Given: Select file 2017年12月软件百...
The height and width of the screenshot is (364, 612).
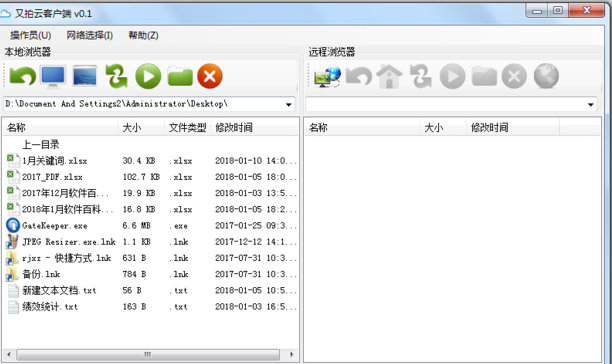Looking at the screenshot, I should coord(65,193).
